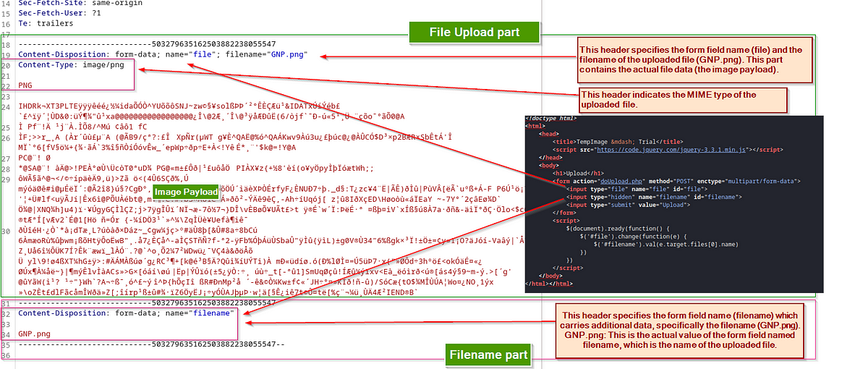Click the input type="hidden" name="filename" line
This screenshot has width=868, height=369.
[654, 197]
